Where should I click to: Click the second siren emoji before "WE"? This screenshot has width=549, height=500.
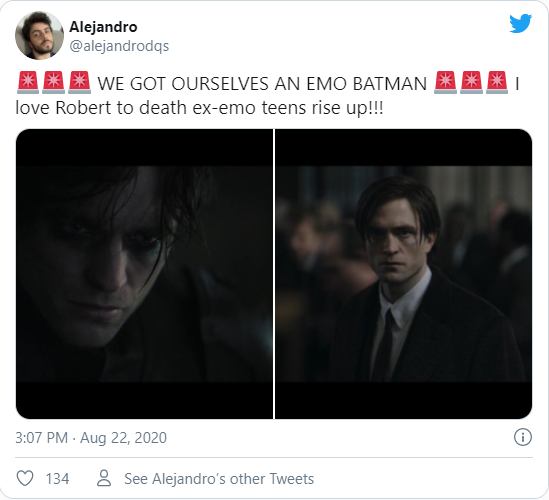[53, 82]
